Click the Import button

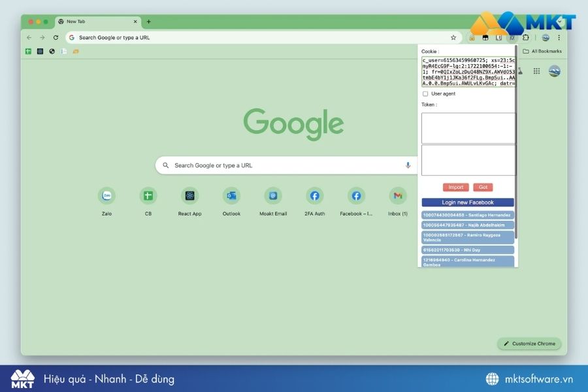pyautogui.click(x=456, y=187)
